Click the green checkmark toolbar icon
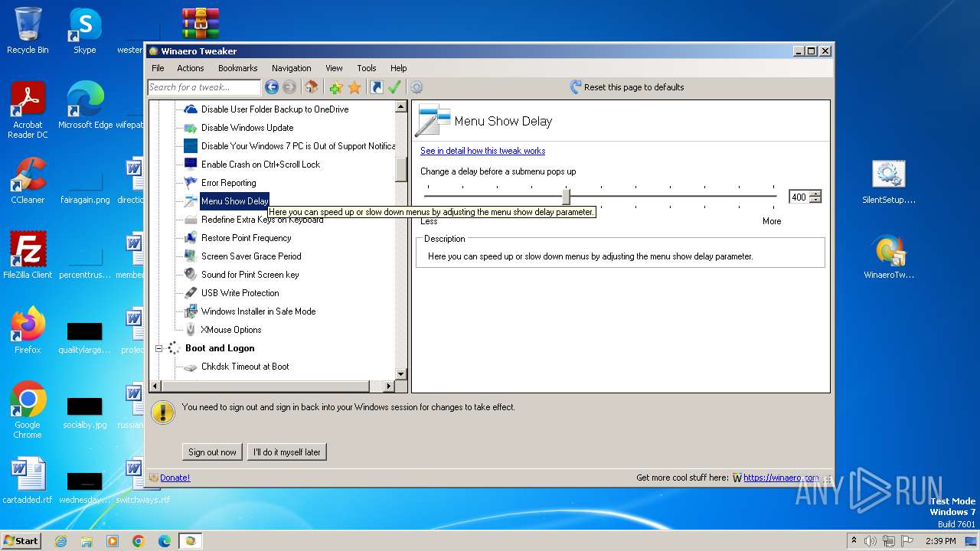 pyautogui.click(x=394, y=87)
